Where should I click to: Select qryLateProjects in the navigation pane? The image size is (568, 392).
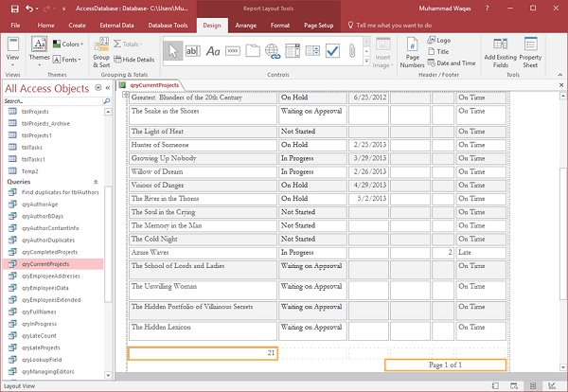[x=41, y=348]
